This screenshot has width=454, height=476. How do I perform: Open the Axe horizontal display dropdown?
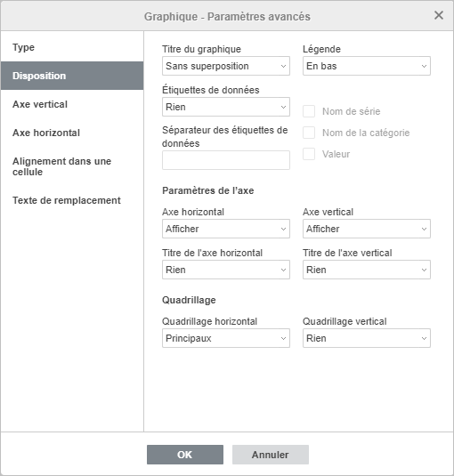(225, 229)
